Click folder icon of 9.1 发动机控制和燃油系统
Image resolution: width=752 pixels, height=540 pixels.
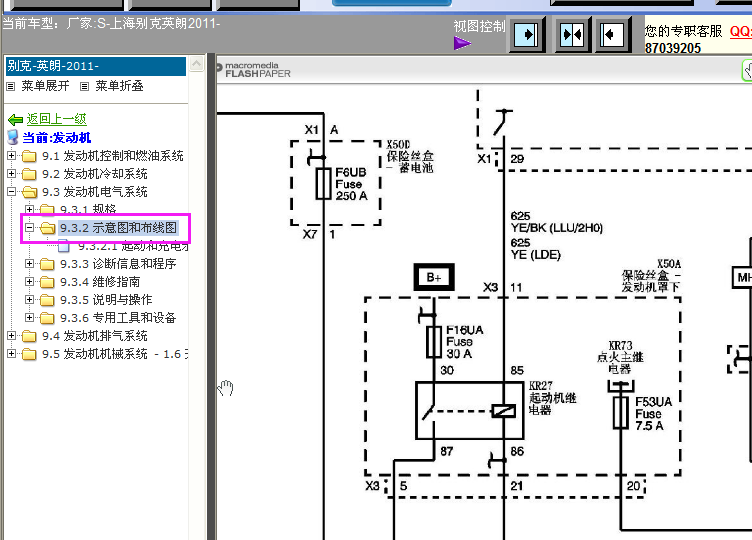(x=29, y=156)
